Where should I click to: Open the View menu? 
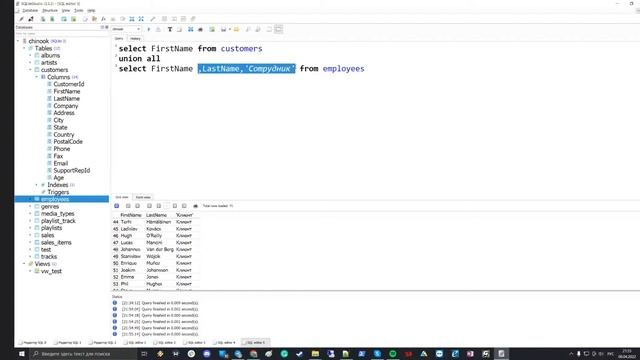(66, 10)
